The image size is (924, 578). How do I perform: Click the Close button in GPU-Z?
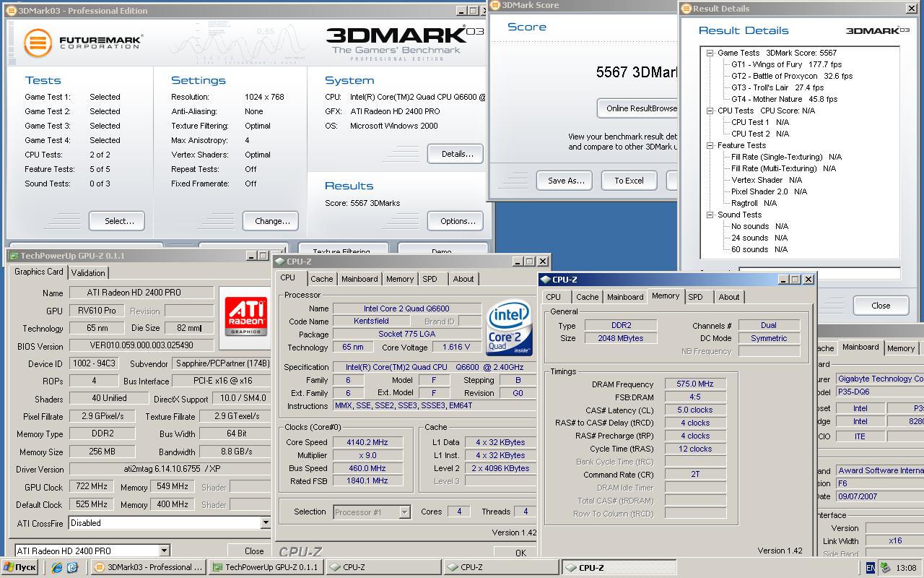pos(253,551)
